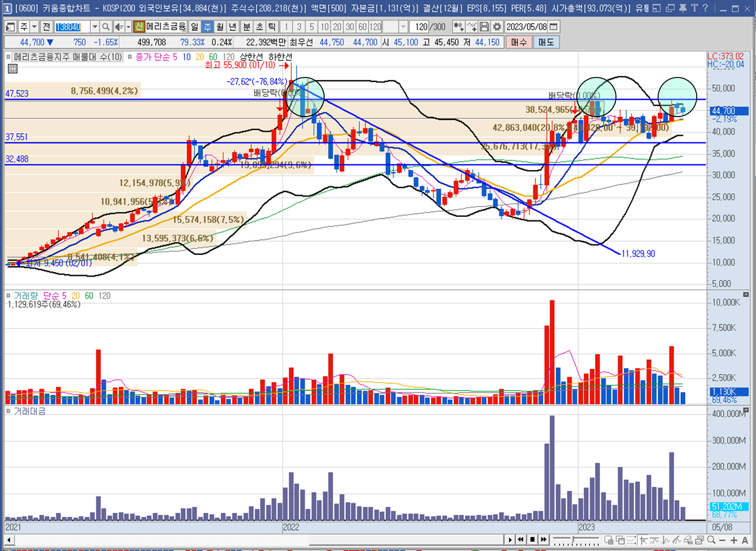Click the vertical line wave chart icon
756x551 pixels.
665,540
